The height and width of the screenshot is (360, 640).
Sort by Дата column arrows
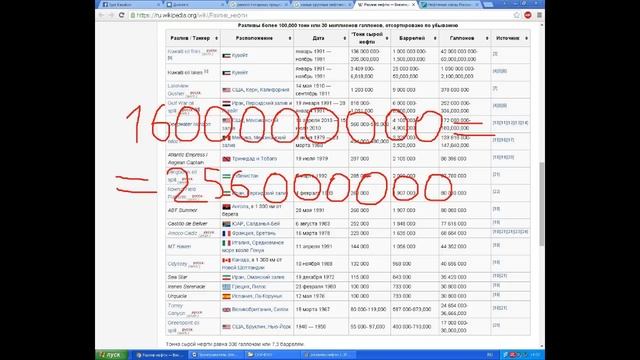click(345, 38)
